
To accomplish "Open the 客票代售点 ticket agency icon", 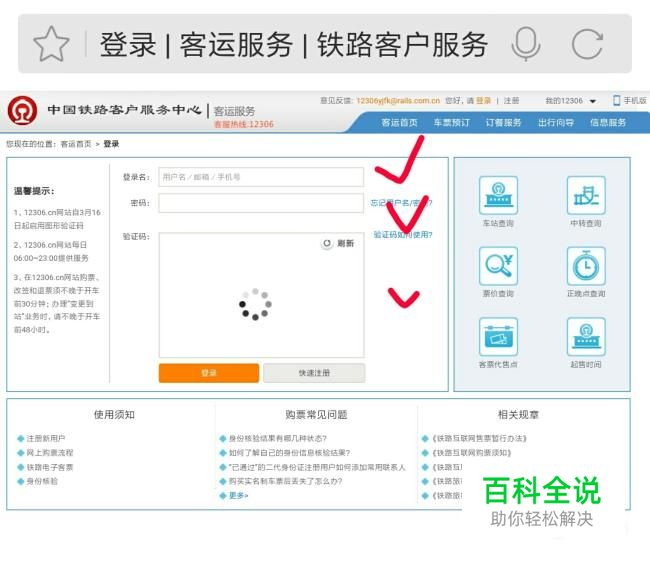I will (x=498, y=337).
